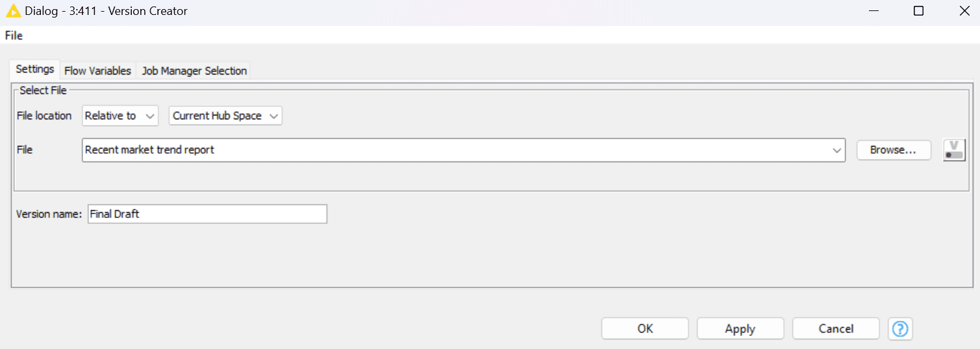Expand the File path history arrow
This screenshot has width=980, height=349.
click(836, 150)
